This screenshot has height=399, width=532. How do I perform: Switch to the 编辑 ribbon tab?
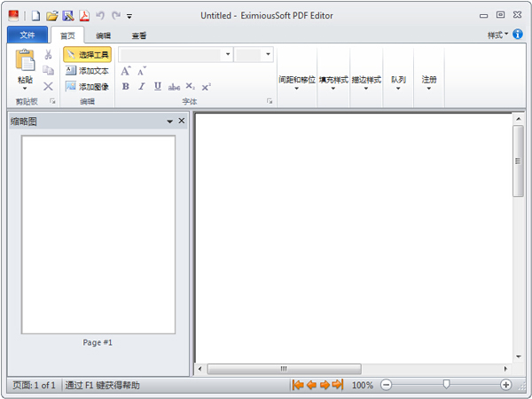[x=103, y=35]
